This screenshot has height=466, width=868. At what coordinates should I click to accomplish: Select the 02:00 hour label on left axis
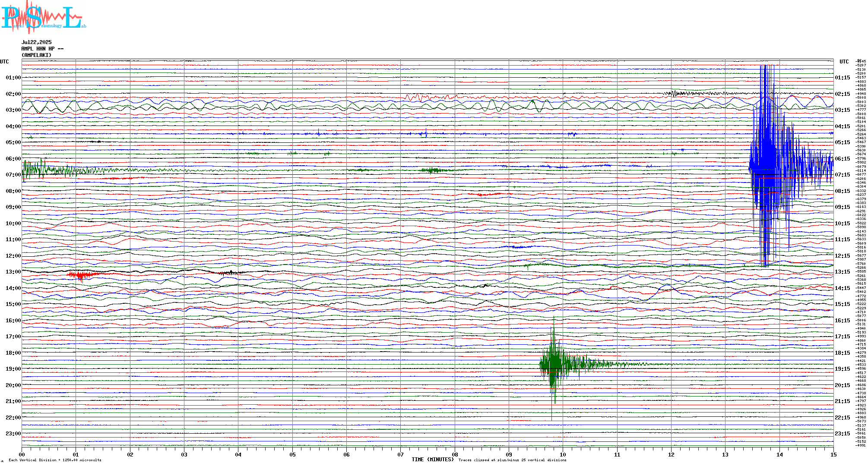pos(13,94)
